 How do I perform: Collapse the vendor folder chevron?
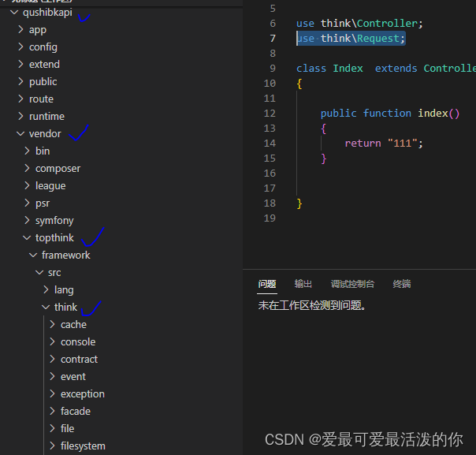[20, 133]
